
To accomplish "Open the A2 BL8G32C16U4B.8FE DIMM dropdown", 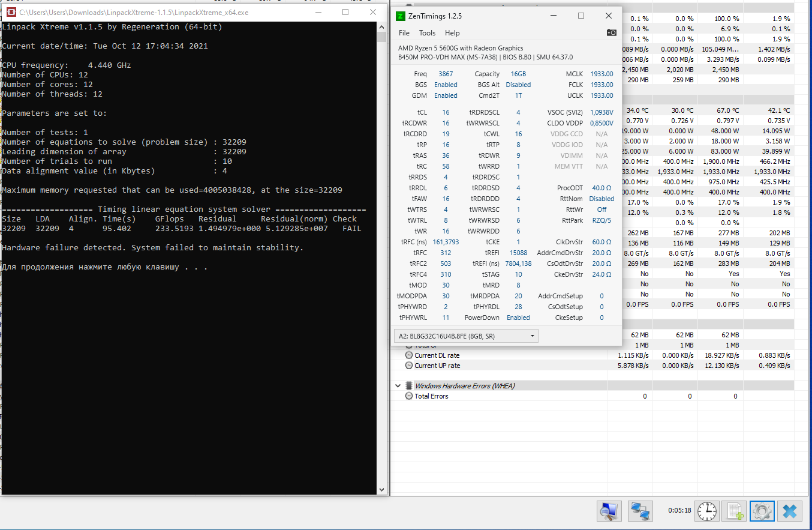I will [466, 336].
